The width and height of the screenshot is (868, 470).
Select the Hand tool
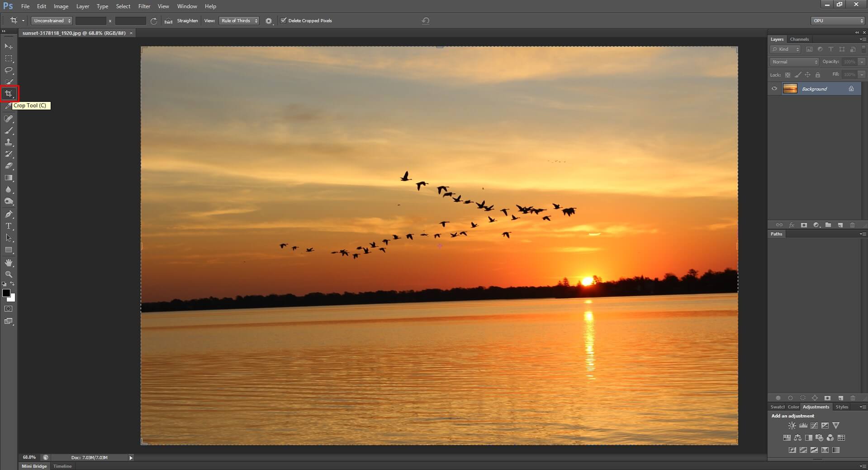coord(9,263)
